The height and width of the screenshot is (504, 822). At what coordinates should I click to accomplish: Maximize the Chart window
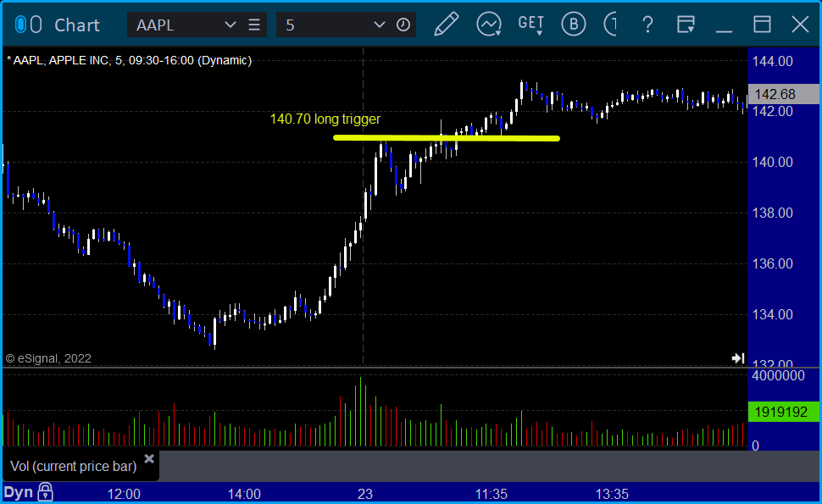pyautogui.click(x=762, y=25)
